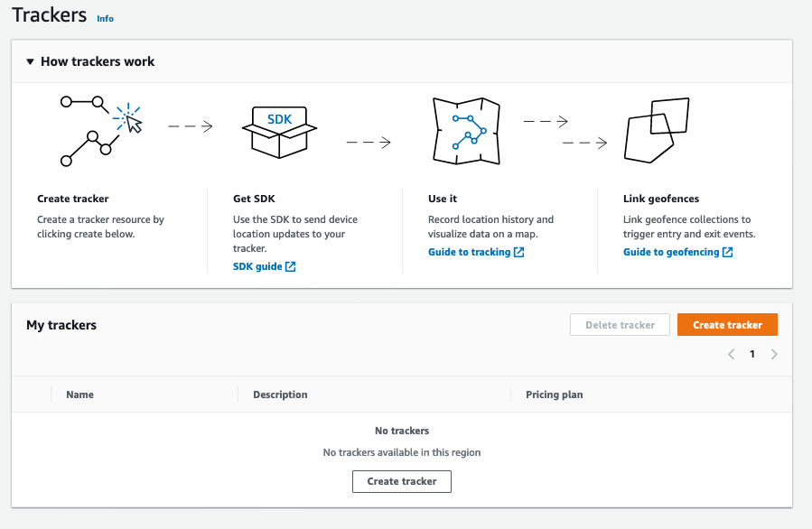Click the Use it map icon
812x529 pixels.
point(465,130)
